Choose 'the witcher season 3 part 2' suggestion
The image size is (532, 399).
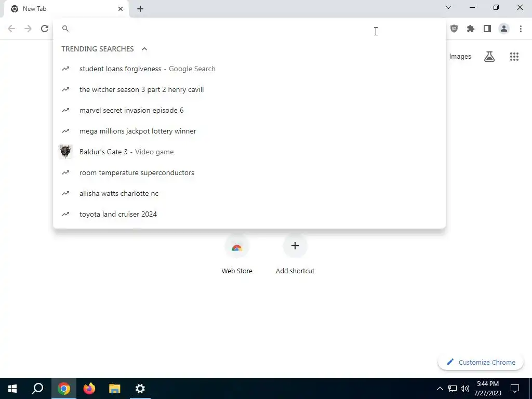click(x=249, y=89)
